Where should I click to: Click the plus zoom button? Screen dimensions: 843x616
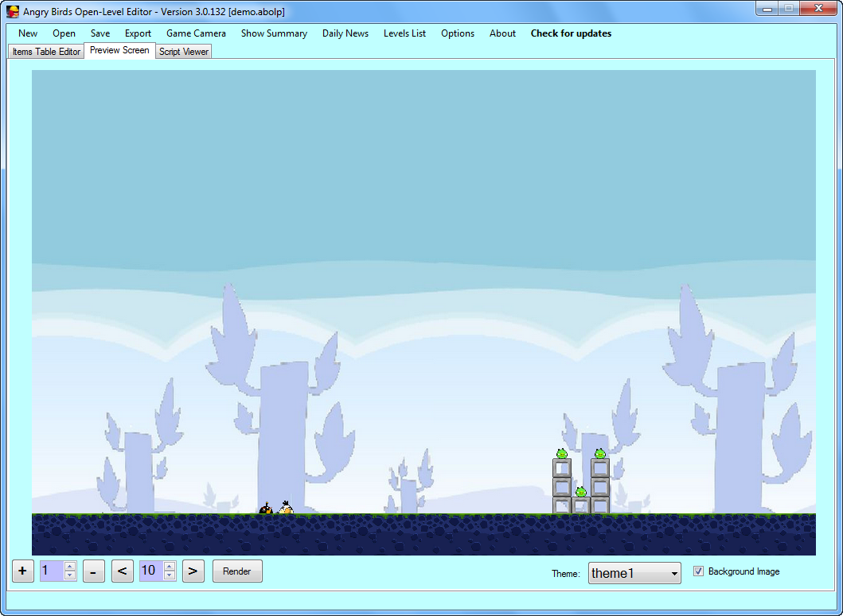[x=22, y=571]
